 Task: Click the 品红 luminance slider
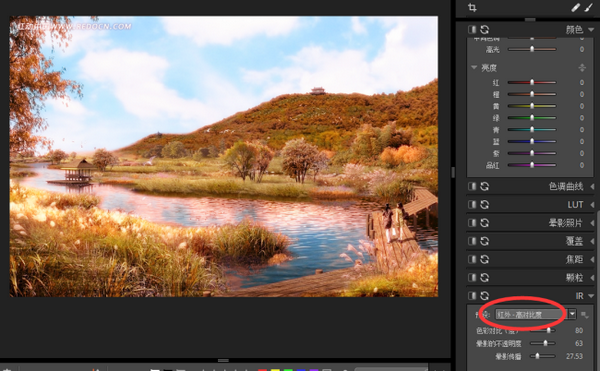(x=532, y=165)
